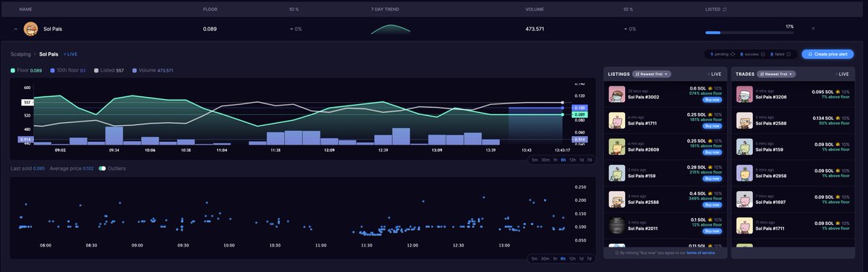The image size is (868, 272).
Task: Open Sol Pals #1697 trade thumbnail
Action: (x=744, y=199)
